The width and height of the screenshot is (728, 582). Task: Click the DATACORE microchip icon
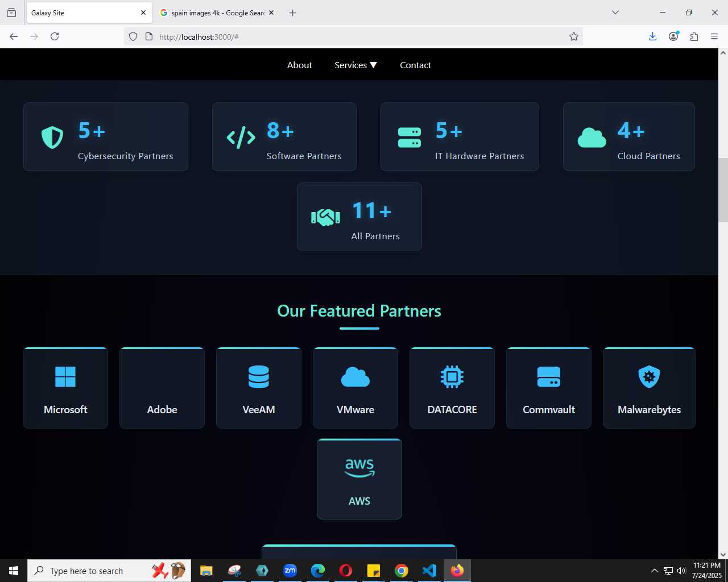[x=452, y=376]
